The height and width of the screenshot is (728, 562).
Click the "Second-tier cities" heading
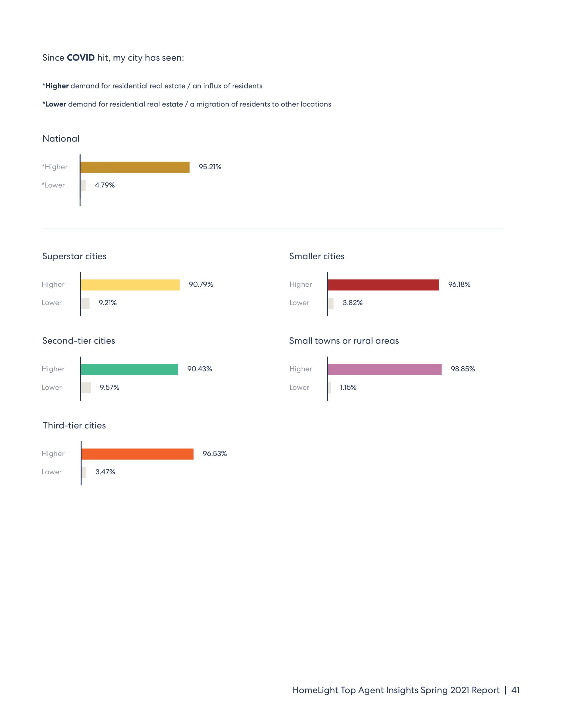tap(79, 341)
